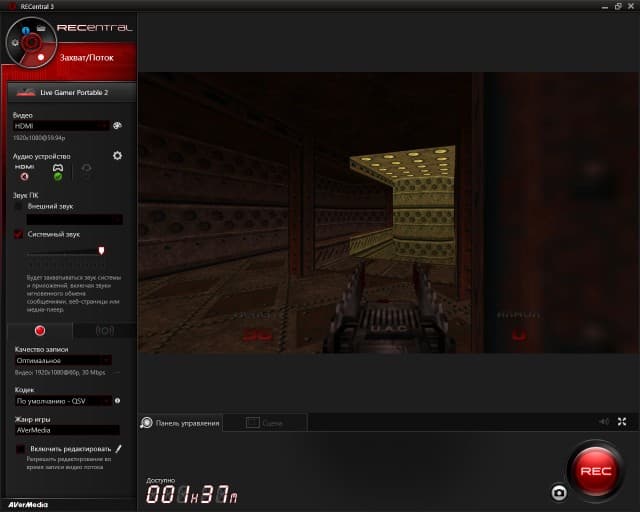The image size is (640, 512).
Task: Click the available time counter
Action: [x=191, y=494]
